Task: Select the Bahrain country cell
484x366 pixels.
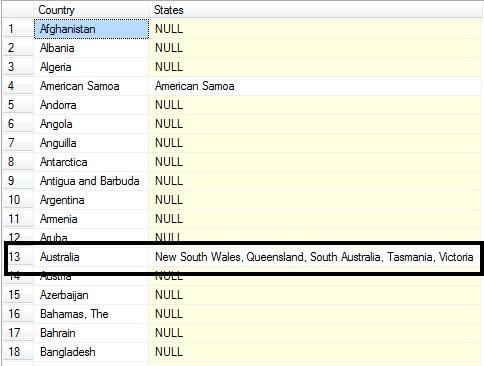Action: [91, 333]
